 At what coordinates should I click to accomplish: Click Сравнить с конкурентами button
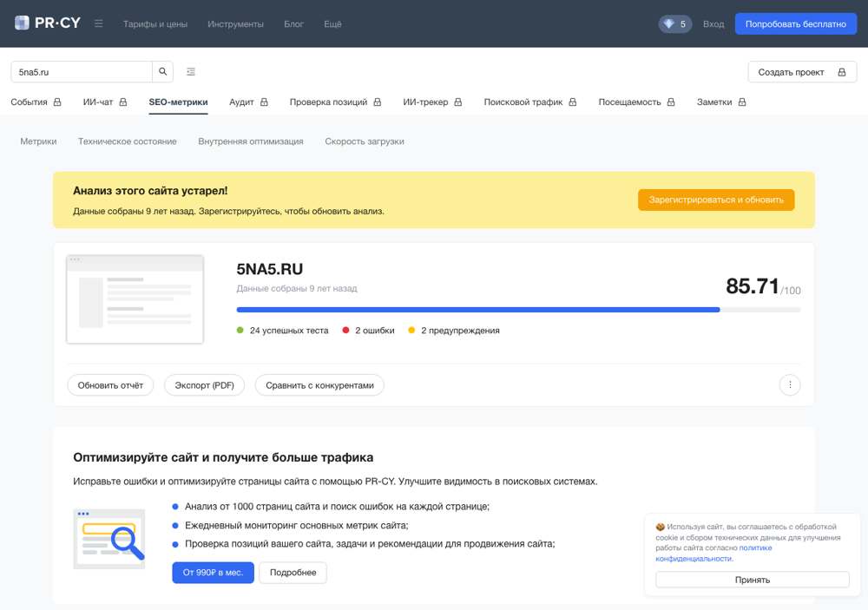pos(319,385)
